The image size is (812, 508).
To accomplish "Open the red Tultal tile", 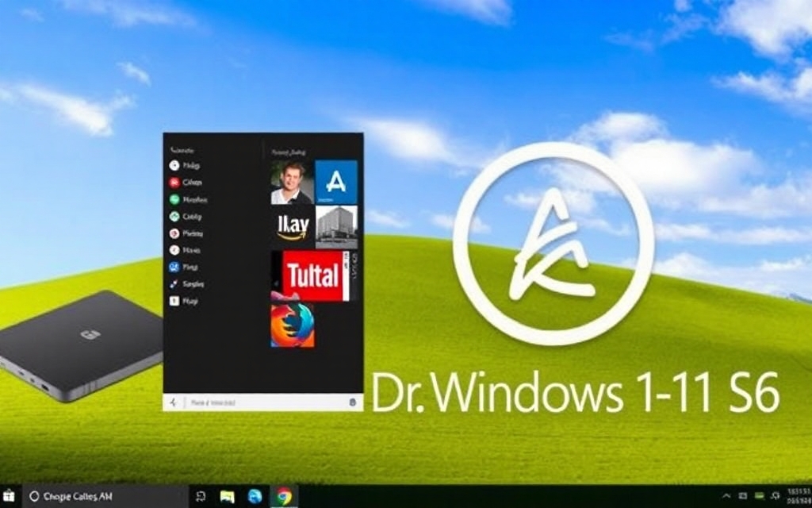I will [313, 275].
